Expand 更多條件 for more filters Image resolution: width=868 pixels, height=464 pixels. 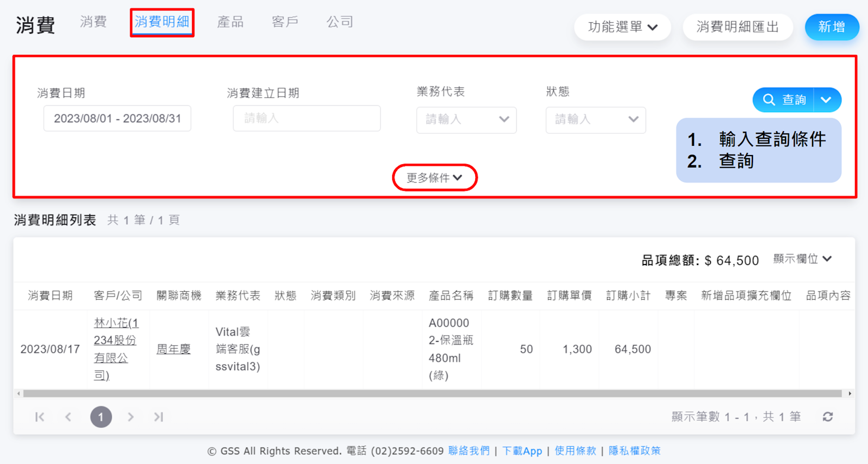(435, 178)
